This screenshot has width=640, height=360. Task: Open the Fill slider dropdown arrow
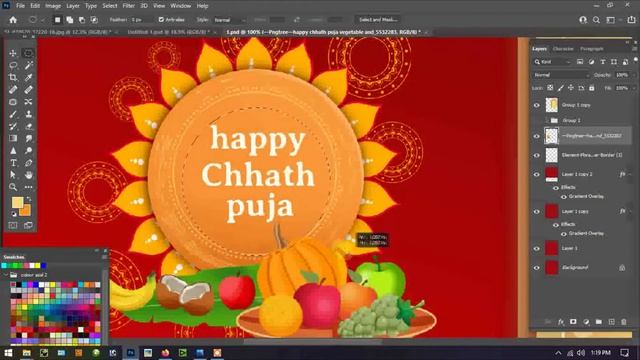pos(634,88)
